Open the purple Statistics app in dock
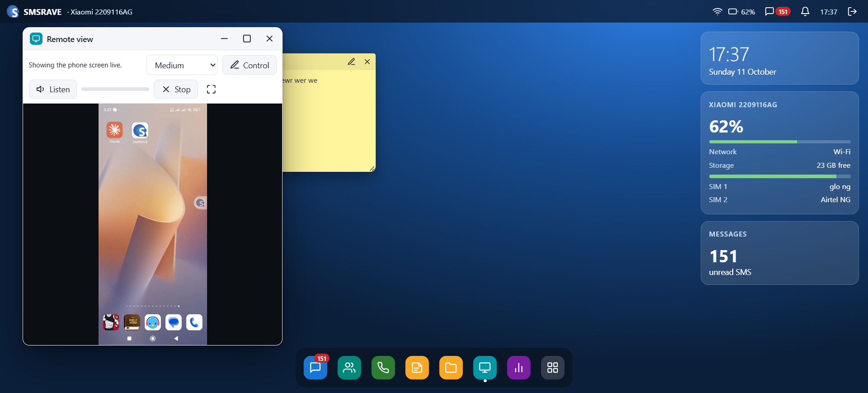868x393 pixels. [x=519, y=368]
